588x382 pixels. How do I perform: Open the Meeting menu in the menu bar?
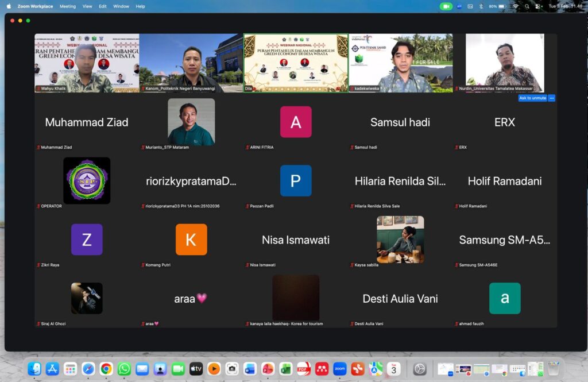68,6
